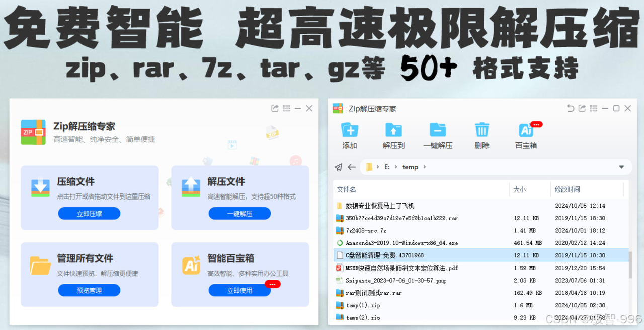The height and width of the screenshot is (330, 644).
Task: Open the menu icon beside right window minimize
Action: pos(593,108)
